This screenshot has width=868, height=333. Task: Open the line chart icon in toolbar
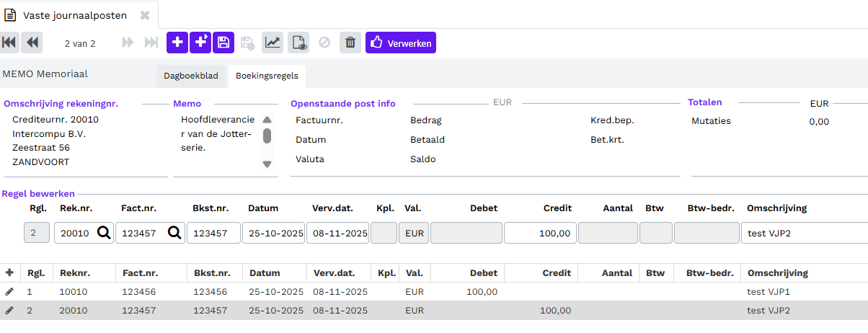click(273, 43)
